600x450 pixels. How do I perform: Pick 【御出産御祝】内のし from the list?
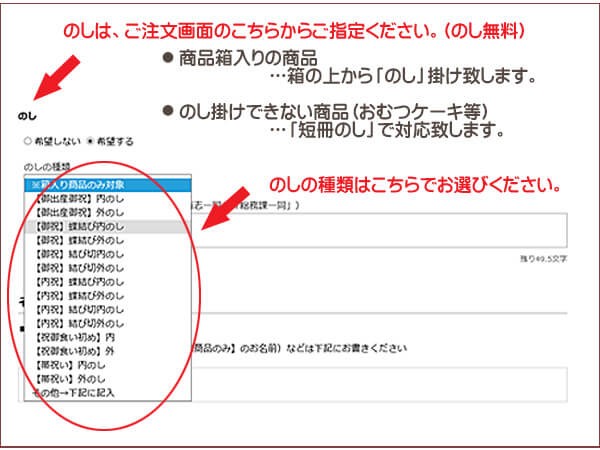80,198
